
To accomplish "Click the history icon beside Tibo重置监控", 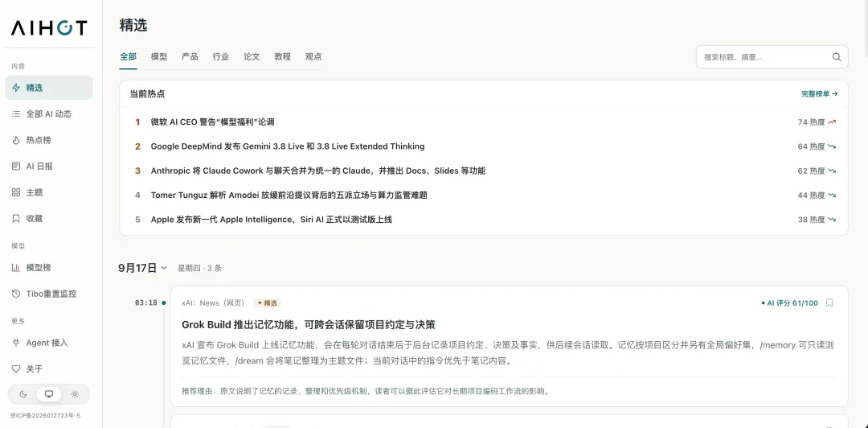I will click(16, 294).
